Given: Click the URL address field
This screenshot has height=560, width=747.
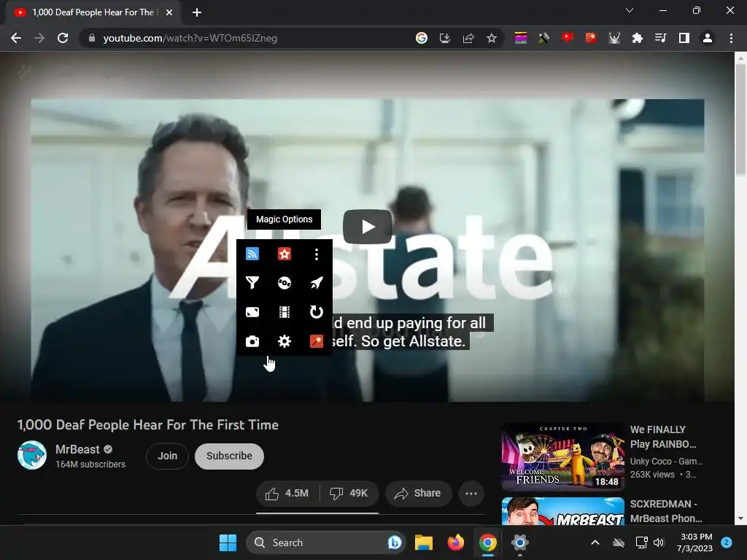Looking at the screenshot, I should point(190,38).
